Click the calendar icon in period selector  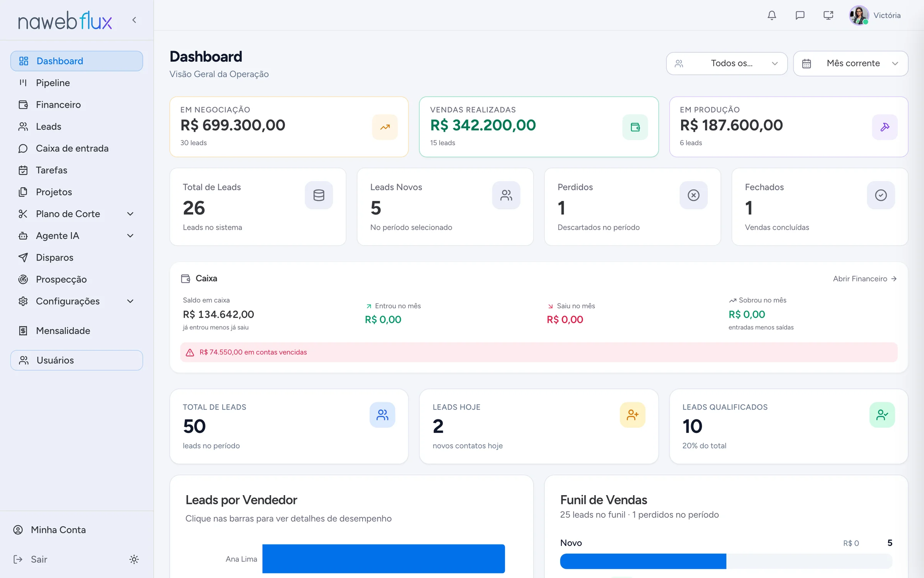pyautogui.click(x=807, y=63)
